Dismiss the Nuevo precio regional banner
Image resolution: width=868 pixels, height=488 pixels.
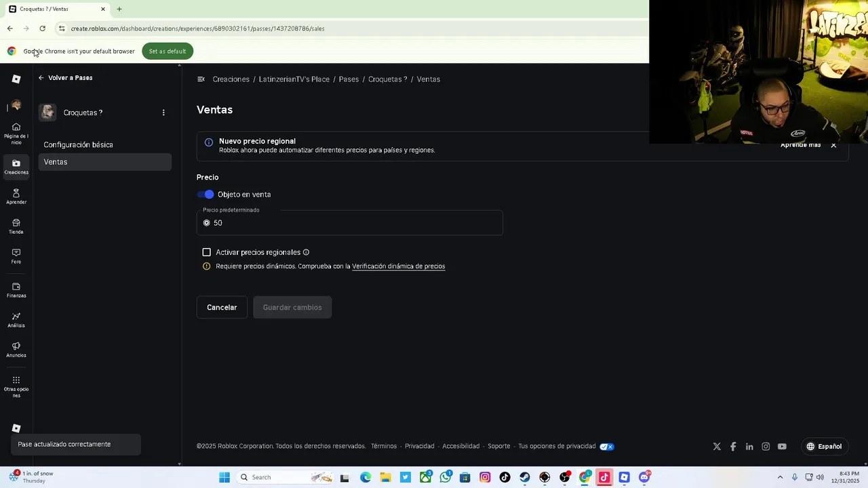(833, 145)
